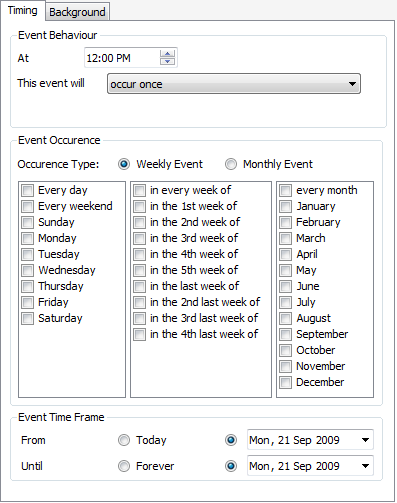
Task: Check the Thursday checkbox
Action: [x=28, y=287]
